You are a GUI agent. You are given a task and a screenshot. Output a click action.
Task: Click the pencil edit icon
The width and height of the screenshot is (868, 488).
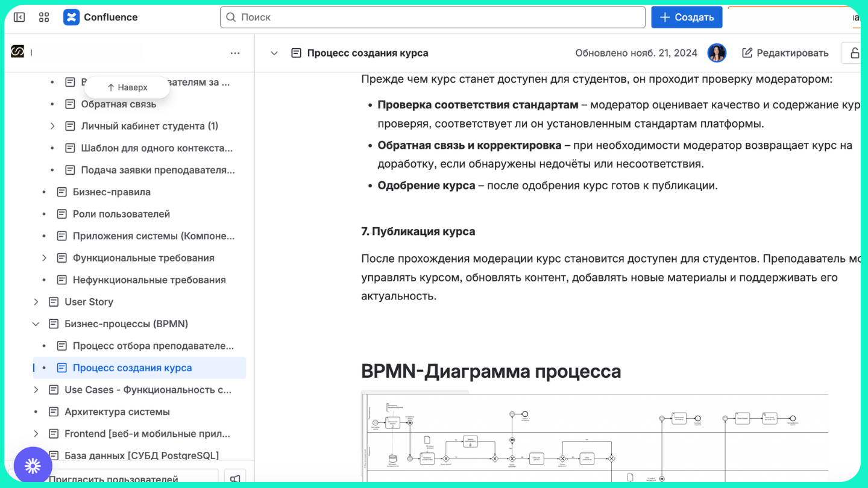[747, 53]
